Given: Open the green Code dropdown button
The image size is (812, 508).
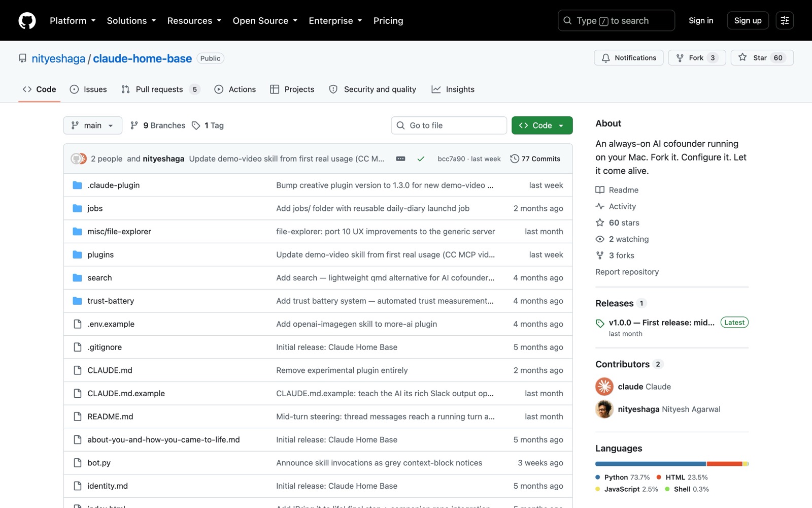Looking at the screenshot, I should coord(542,125).
